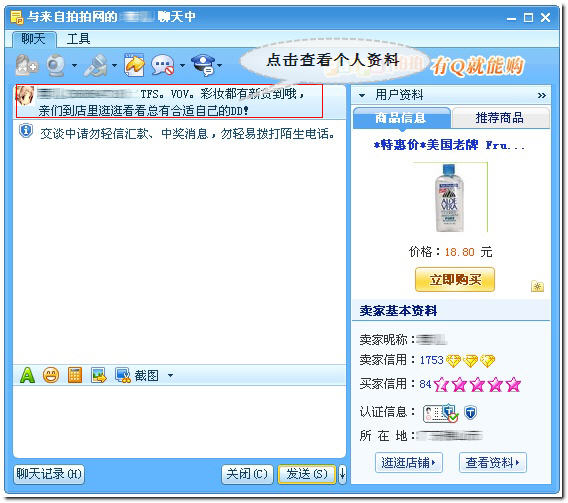Click the orange calculator icon
The width and height of the screenshot is (568, 503).
click(75, 375)
